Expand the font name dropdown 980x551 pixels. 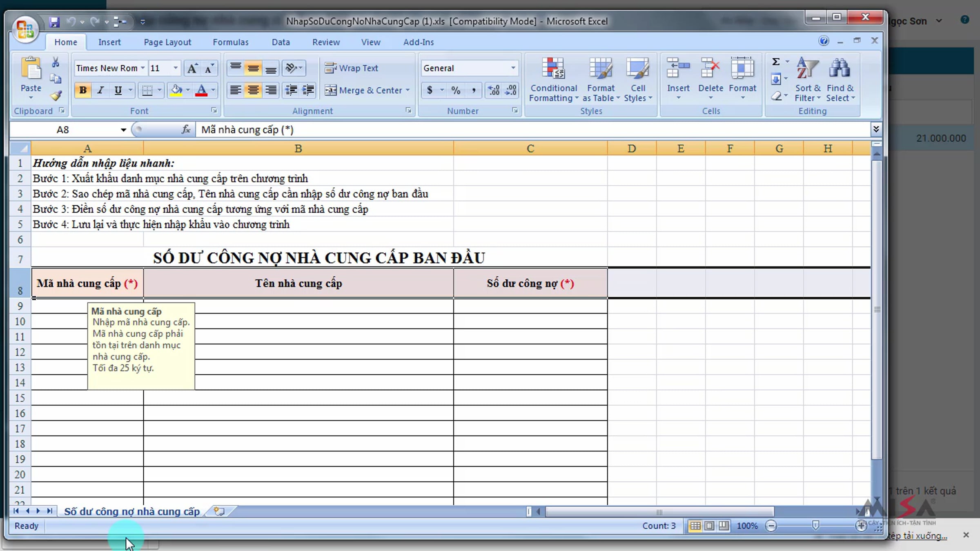[x=143, y=68]
